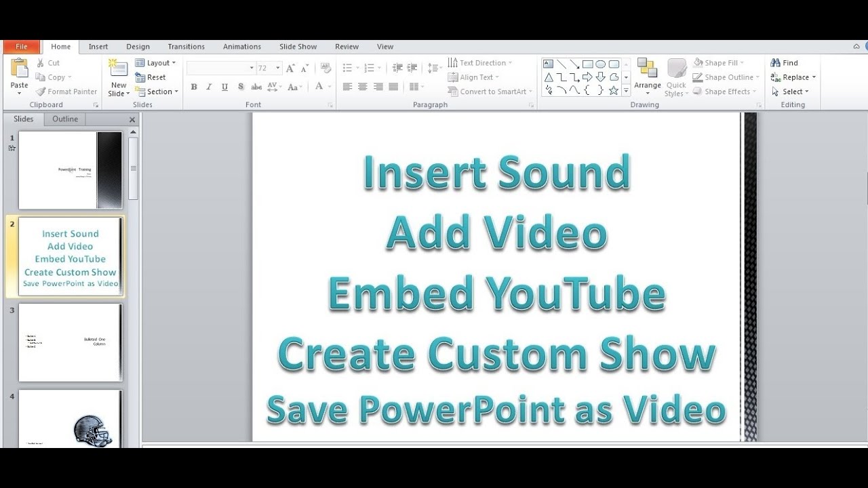Reset the slide layout
This screenshot has height=488, width=868.
[151, 77]
